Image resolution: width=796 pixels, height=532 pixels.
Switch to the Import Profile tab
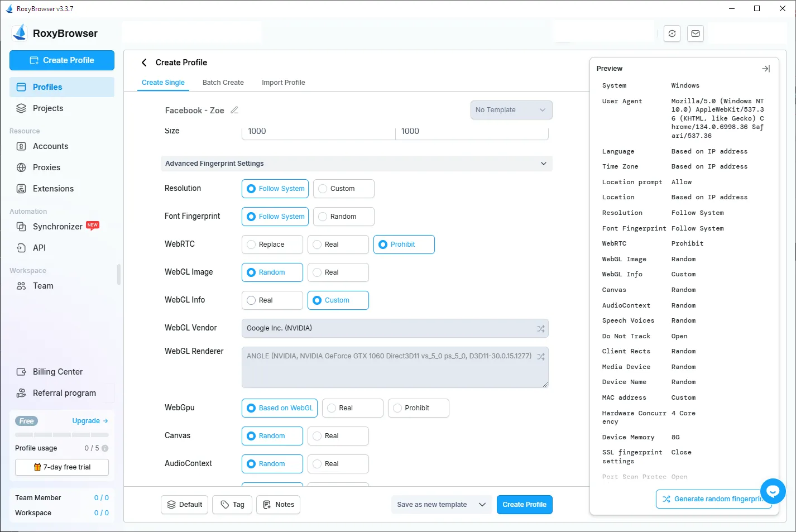[x=284, y=83]
